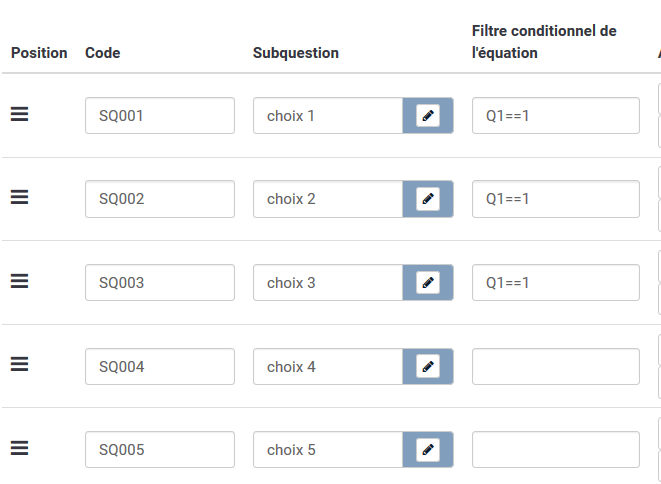This screenshot has height=484, width=661.
Task: Click the Q1==1 filter field for SQ002
Action: (x=555, y=199)
